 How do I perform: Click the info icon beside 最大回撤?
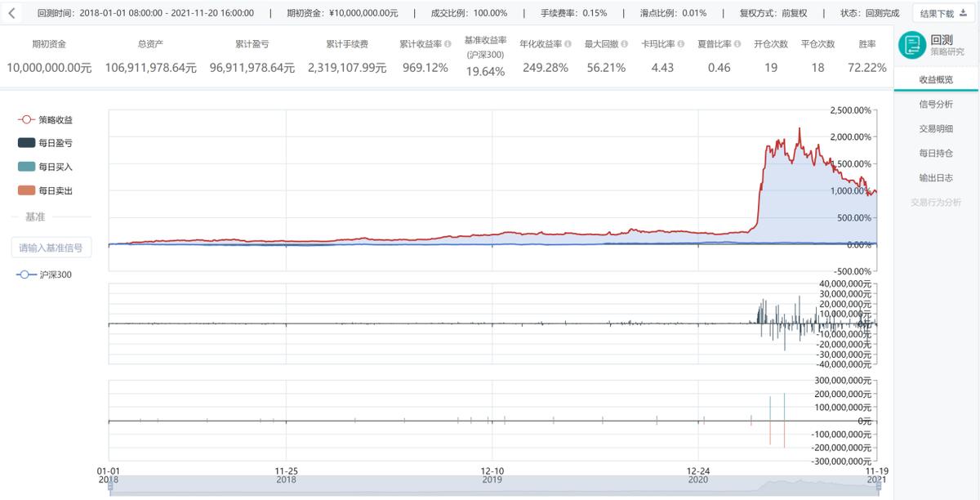click(625, 43)
